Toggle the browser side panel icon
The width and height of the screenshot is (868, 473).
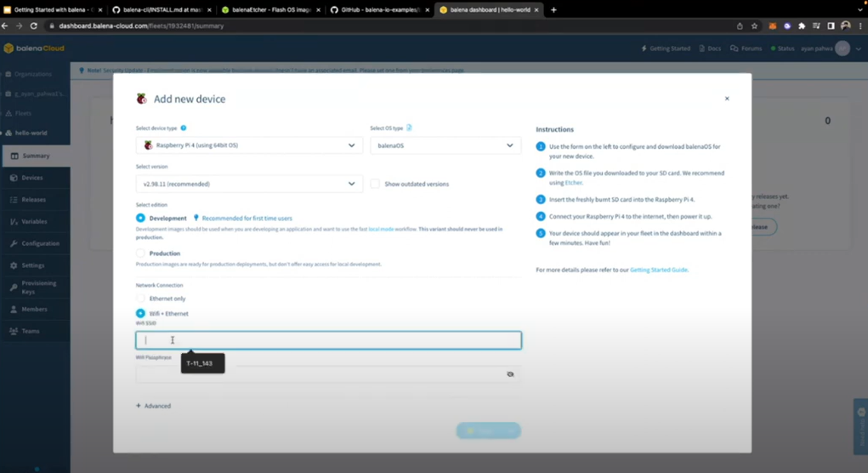[831, 26]
